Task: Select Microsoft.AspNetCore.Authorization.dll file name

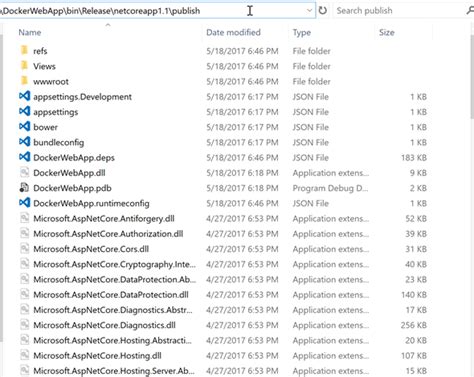Action: [x=108, y=234]
